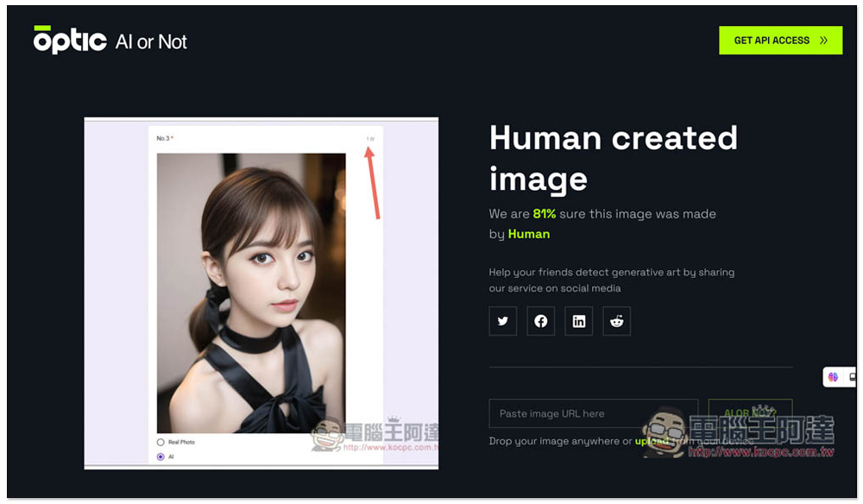The width and height of the screenshot is (863, 504).
Task: Click the Optic logo
Action: coord(70,41)
